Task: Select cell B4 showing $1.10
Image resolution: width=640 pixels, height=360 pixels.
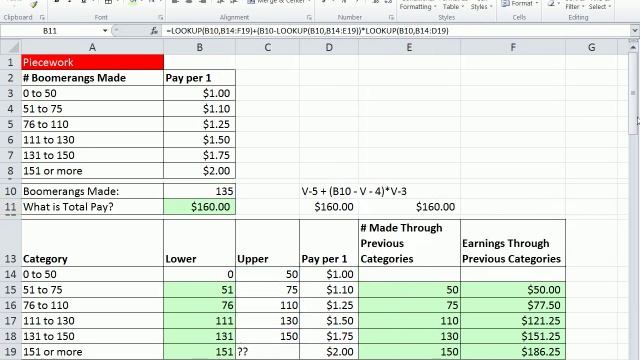Action: point(199,109)
